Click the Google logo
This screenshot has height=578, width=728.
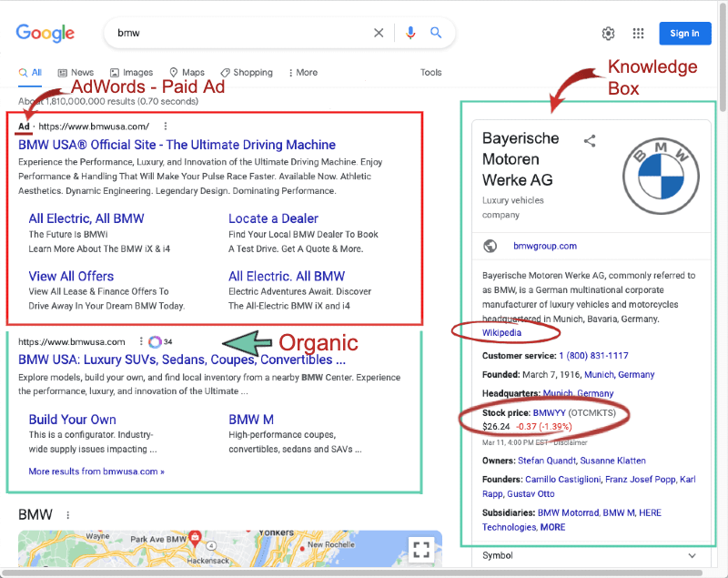click(x=45, y=33)
